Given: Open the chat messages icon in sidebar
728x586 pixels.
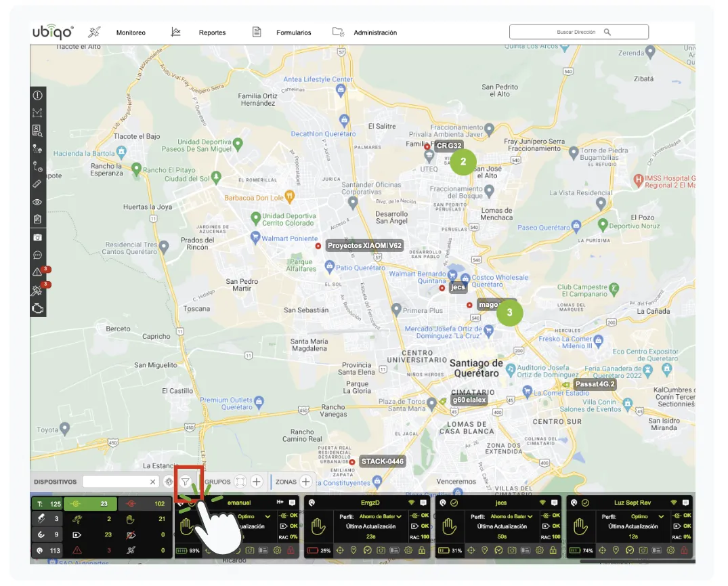Looking at the screenshot, I should 38,255.
